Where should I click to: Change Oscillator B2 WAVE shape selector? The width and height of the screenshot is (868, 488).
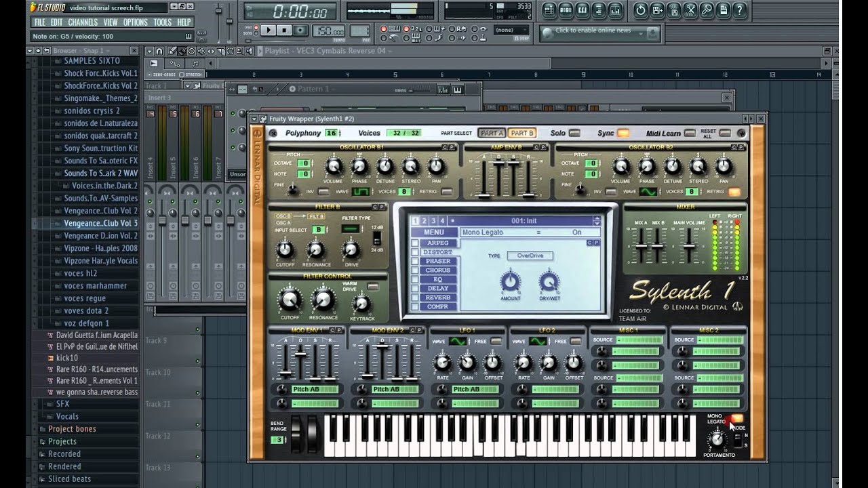648,192
